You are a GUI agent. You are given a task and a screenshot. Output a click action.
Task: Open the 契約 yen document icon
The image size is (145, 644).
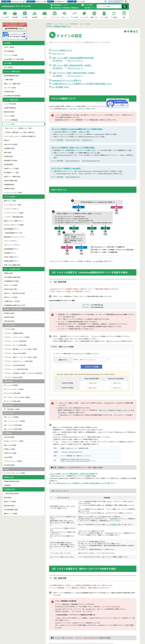(124, 14)
